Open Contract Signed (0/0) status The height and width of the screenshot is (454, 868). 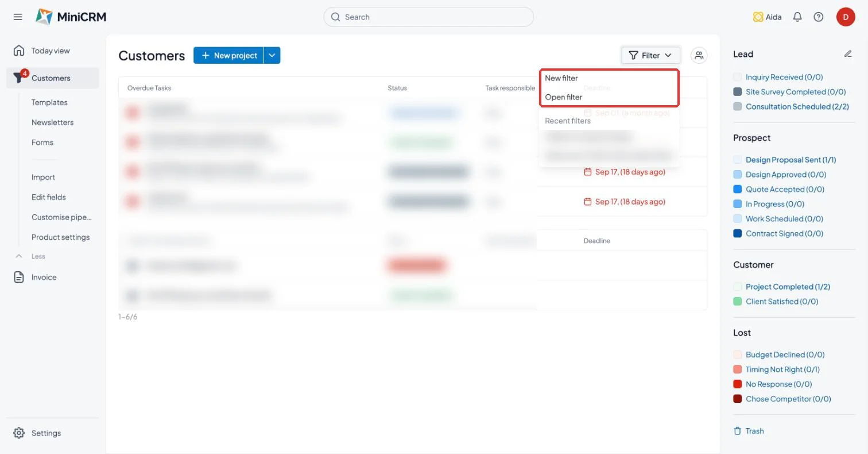coord(784,233)
